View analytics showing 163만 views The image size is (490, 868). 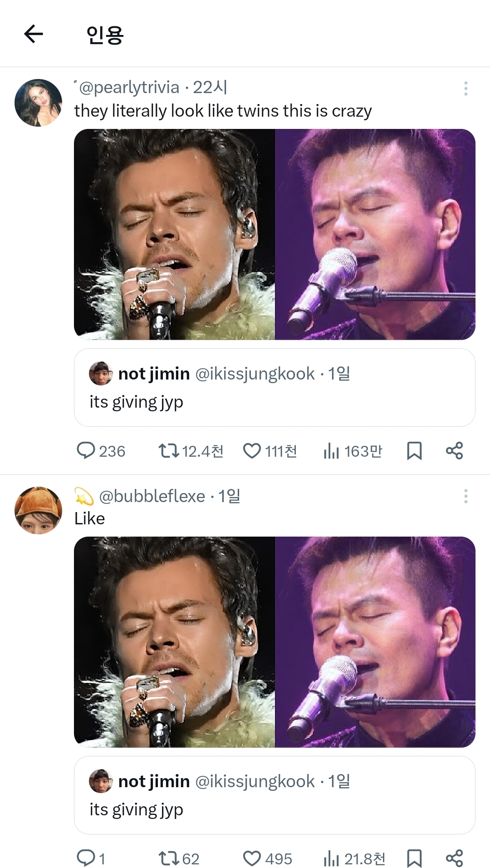[x=353, y=451]
